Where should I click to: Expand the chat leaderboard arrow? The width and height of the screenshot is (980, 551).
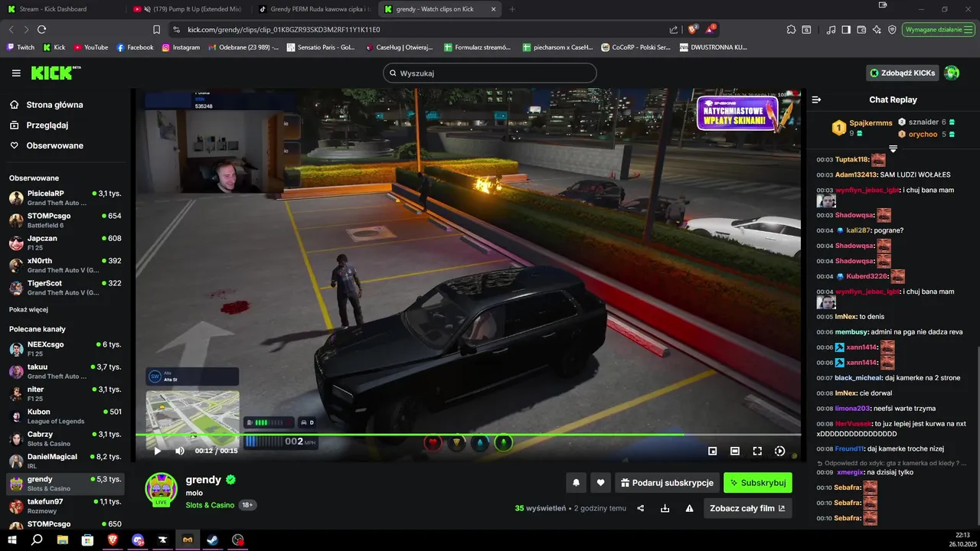[x=893, y=148]
